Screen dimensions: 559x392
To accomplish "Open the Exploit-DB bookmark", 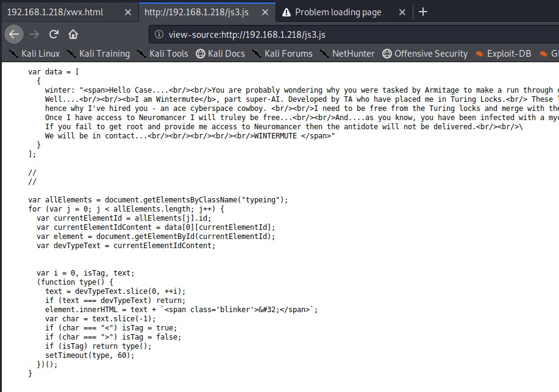I will (503, 54).
